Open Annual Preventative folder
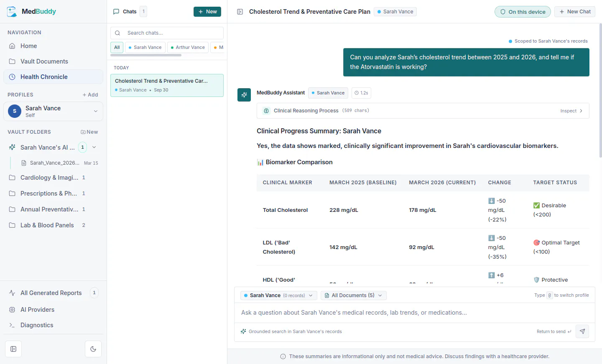Screen dimensions: 602x364 53,209
